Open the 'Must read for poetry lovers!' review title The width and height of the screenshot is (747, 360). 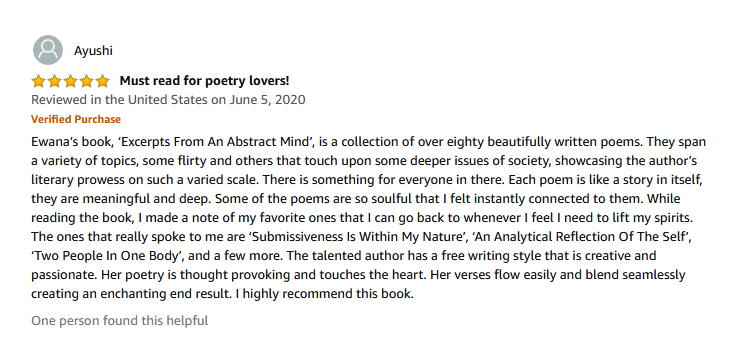[204, 81]
